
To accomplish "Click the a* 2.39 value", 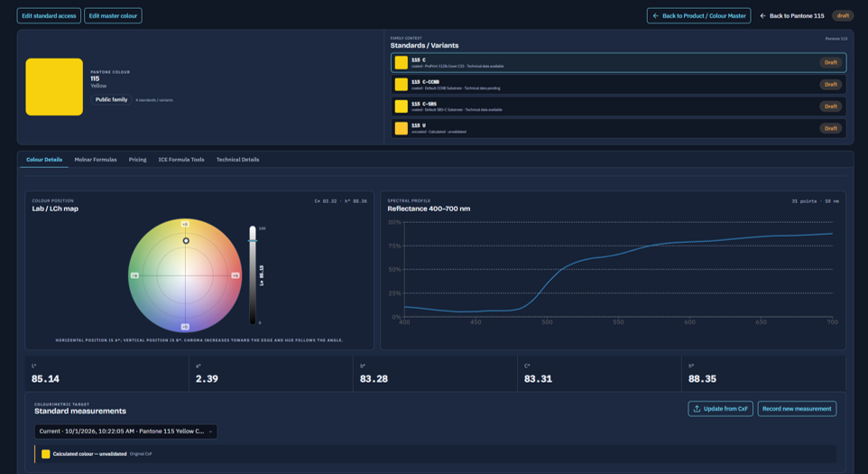I will pos(207,379).
